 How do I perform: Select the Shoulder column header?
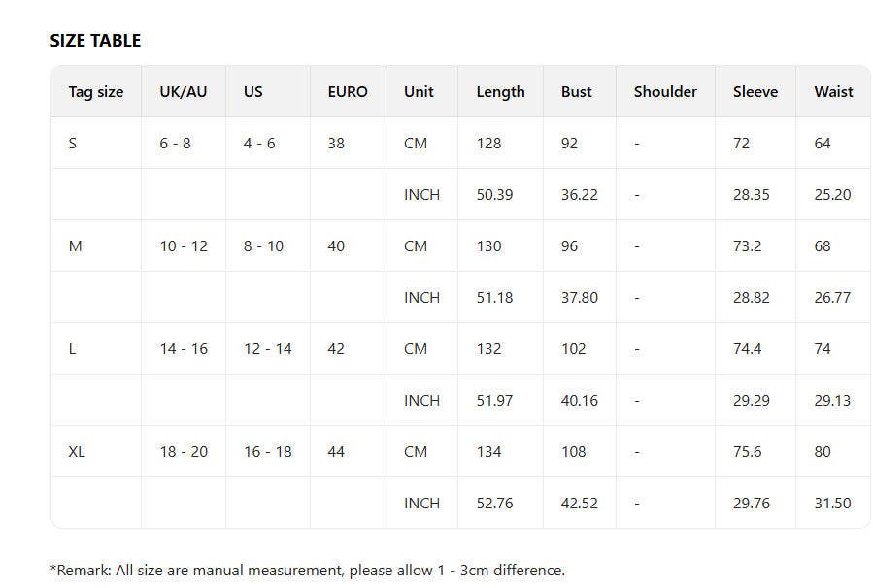(x=665, y=92)
